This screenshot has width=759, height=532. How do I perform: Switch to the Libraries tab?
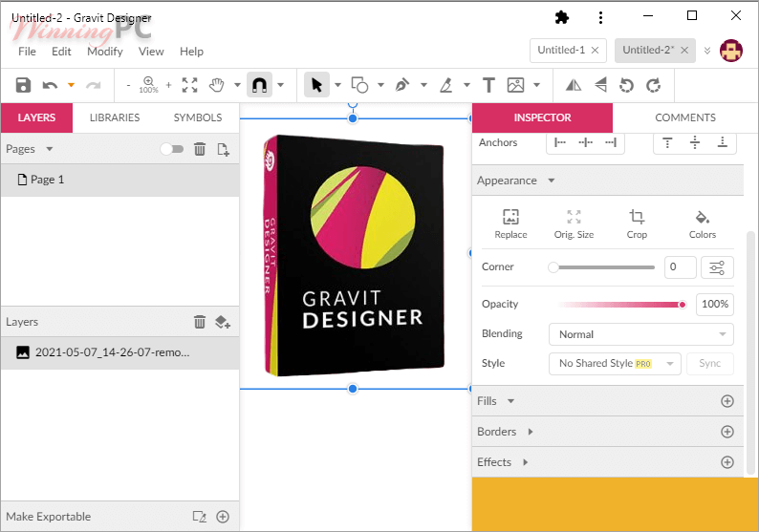coord(115,117)
